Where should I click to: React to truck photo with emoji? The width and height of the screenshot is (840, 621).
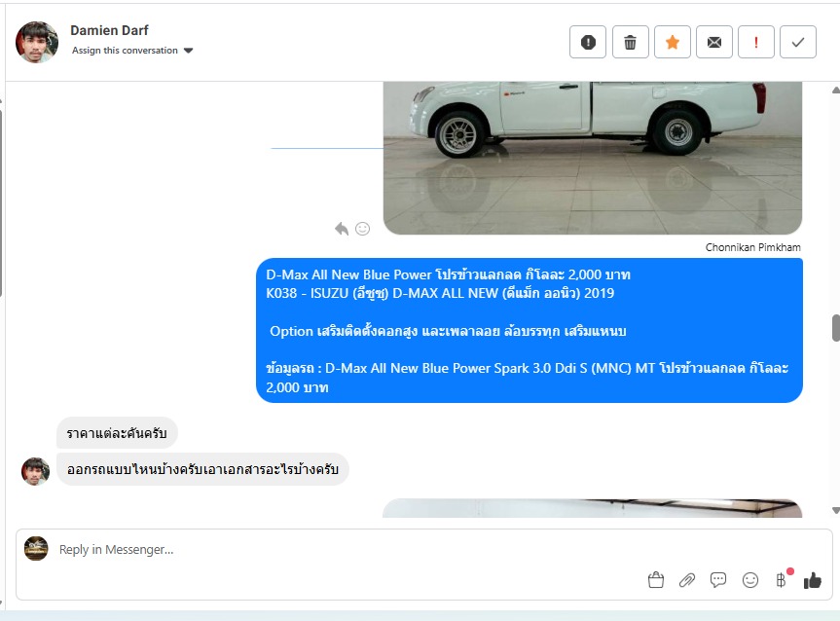coord(363,229)
